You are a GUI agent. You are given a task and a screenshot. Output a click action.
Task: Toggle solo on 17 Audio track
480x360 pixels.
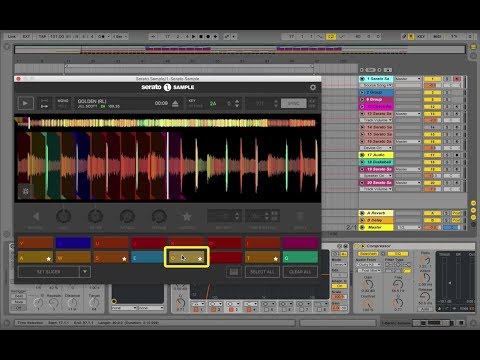[x=448, y=155]
